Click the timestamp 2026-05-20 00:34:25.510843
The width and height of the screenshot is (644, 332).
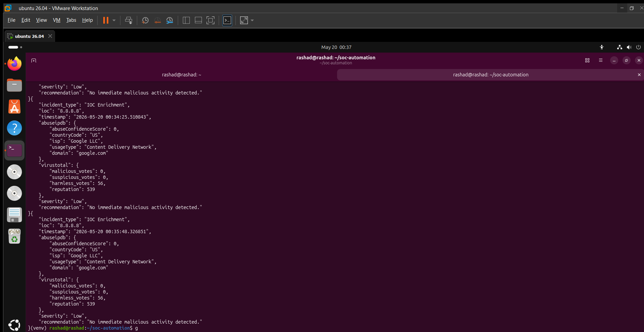tap(111, 117)
